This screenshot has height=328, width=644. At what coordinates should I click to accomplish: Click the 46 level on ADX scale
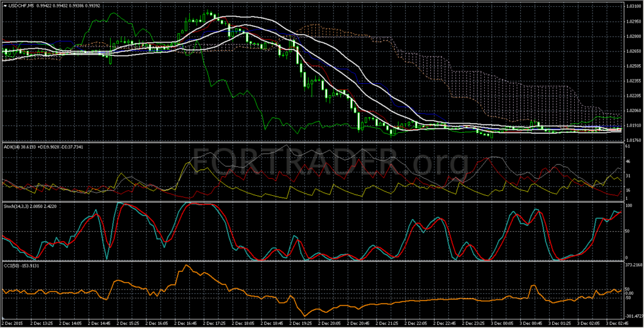[628, 162]
